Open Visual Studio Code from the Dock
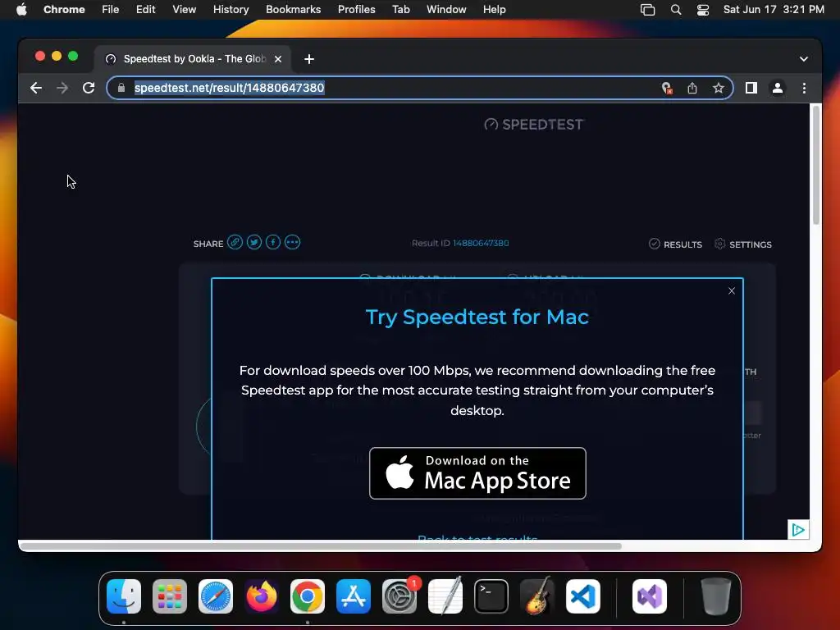 coord(583,596)
